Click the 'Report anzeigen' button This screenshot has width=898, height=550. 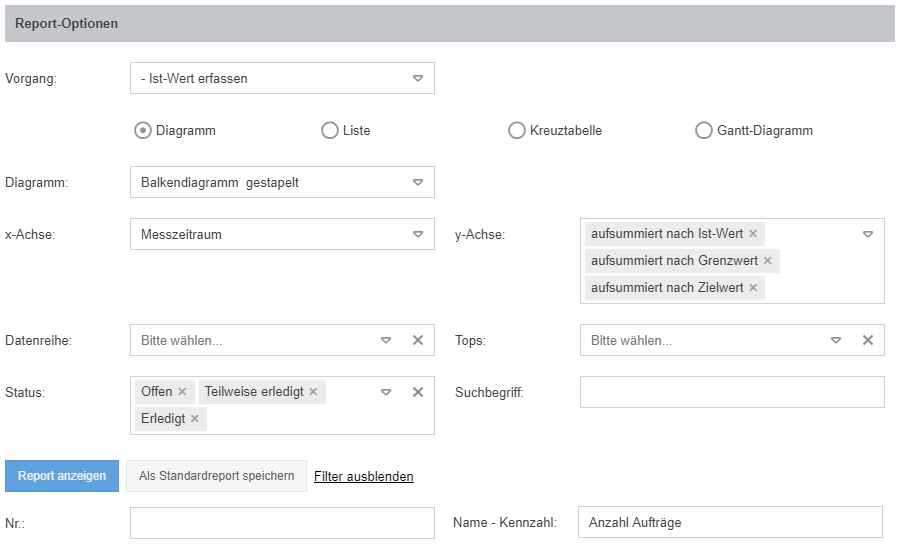tap(62, 476)
